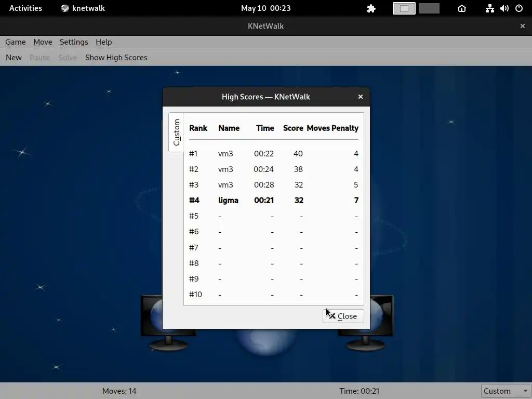532x399 pixels.
Task: Close the KNetWalk main window
Action: (523, 26)
